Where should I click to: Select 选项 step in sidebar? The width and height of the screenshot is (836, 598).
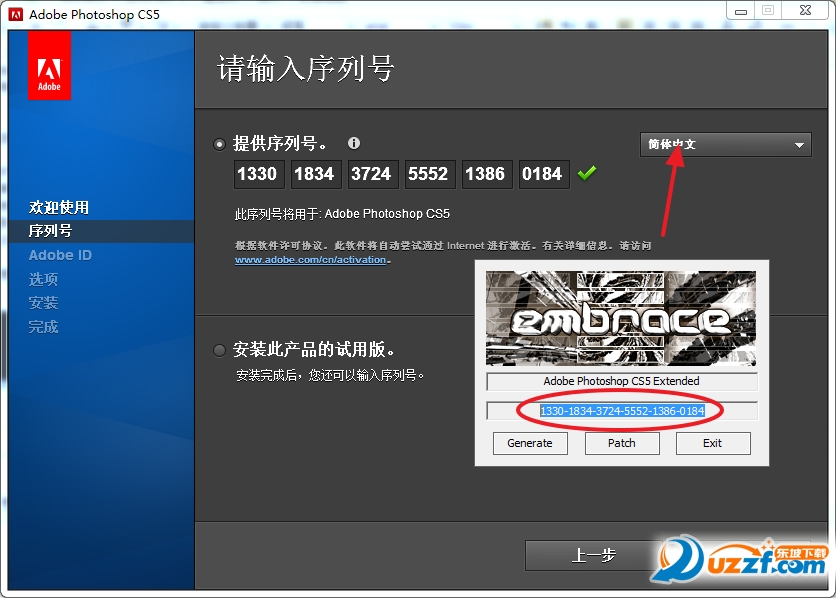point(43,279)
